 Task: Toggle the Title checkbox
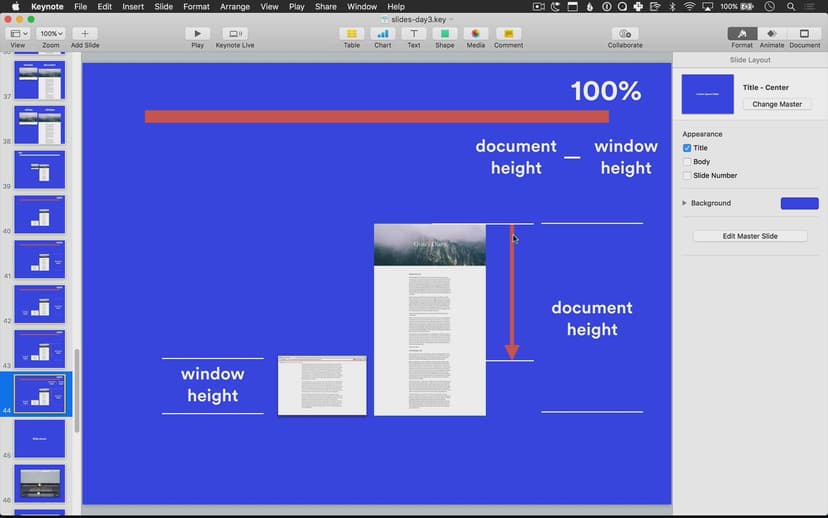point(687,148)
